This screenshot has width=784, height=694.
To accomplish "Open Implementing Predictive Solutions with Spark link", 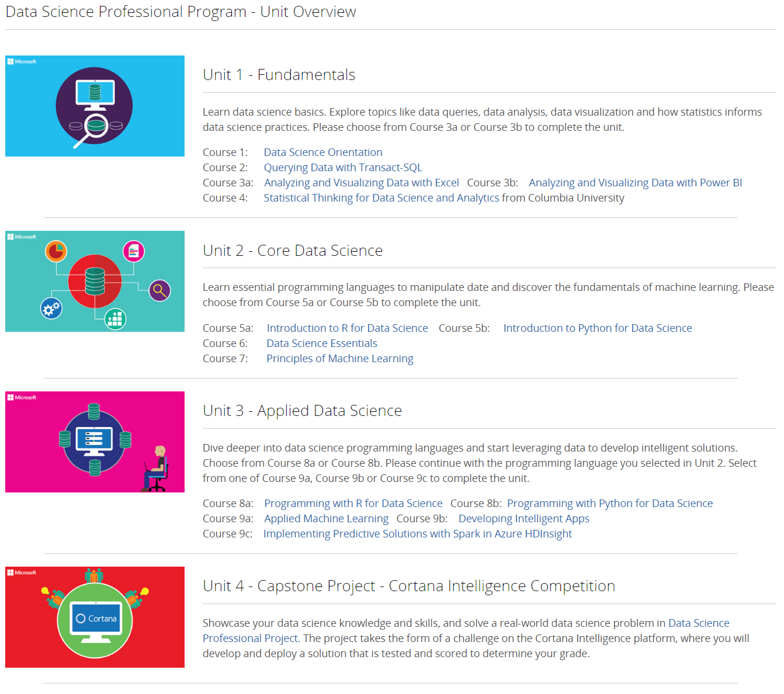I will coord(417,534).
